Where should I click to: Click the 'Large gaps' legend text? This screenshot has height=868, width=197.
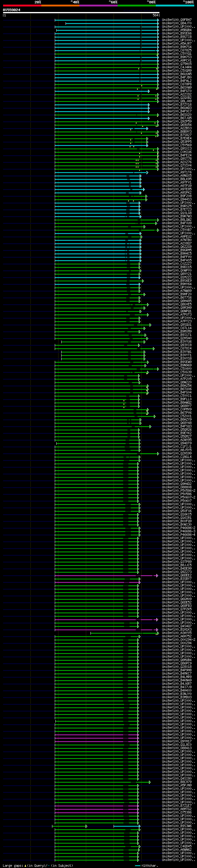click(13, 866)
